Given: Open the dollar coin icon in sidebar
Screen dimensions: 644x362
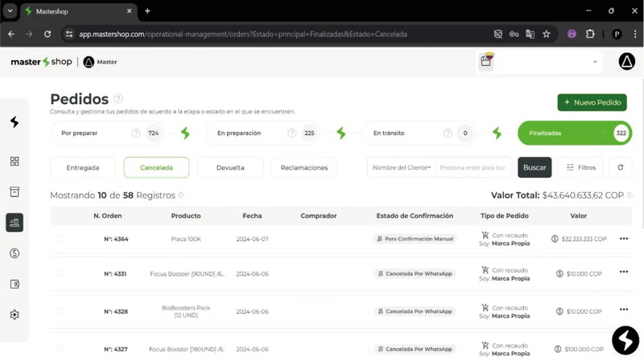Looking at the screenshot, I should (x=14, y=253).
